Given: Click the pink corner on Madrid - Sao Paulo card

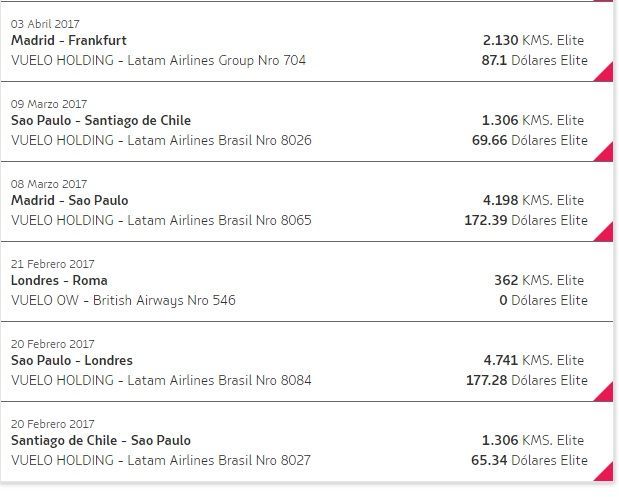Looking at the screenshot, I should point(604,232).
